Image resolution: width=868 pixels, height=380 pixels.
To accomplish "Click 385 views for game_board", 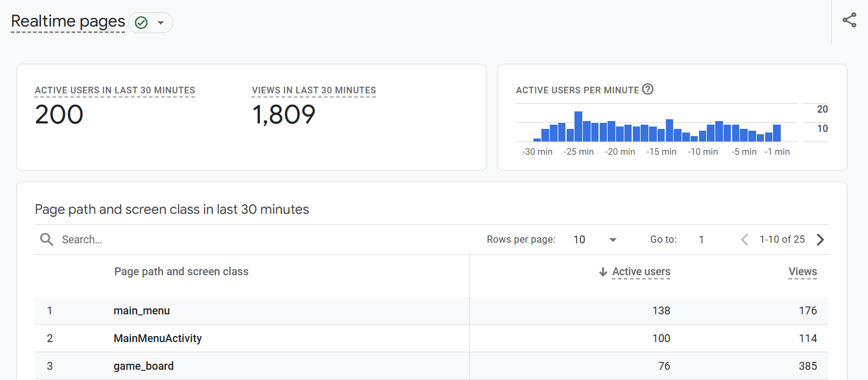I will click(808, 366).
